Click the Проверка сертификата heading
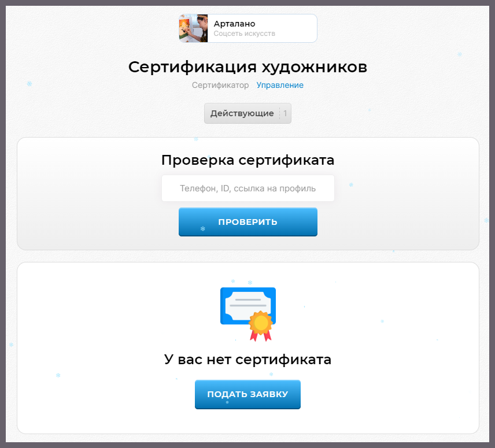495x448 pixels. pos(247,160)
